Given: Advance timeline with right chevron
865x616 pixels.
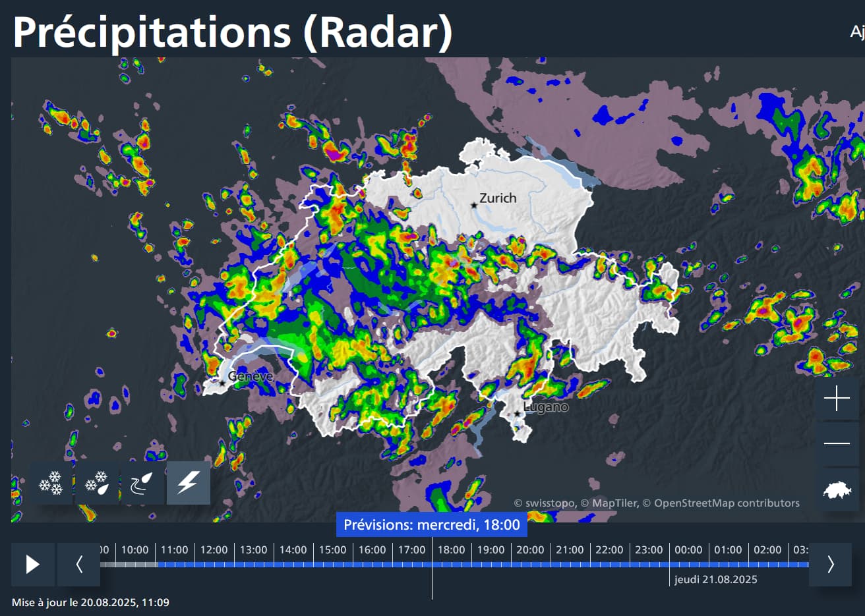Looking at the screenshot, I should click(830, 565).
